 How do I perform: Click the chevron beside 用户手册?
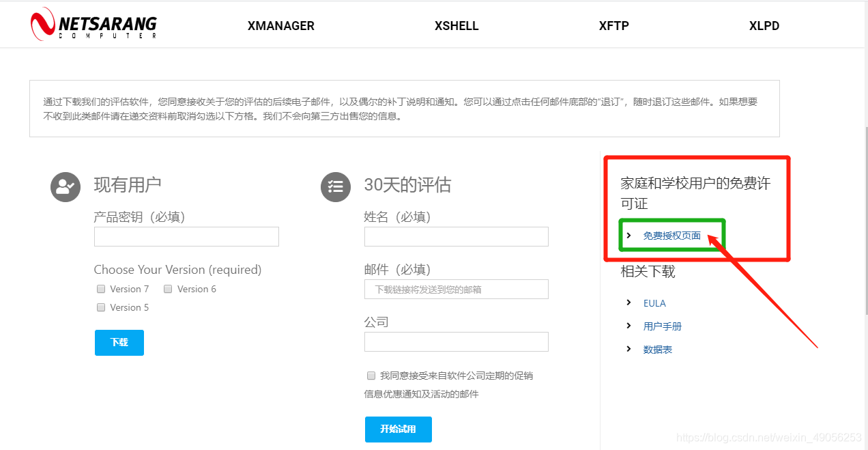[x=628, y=326]
